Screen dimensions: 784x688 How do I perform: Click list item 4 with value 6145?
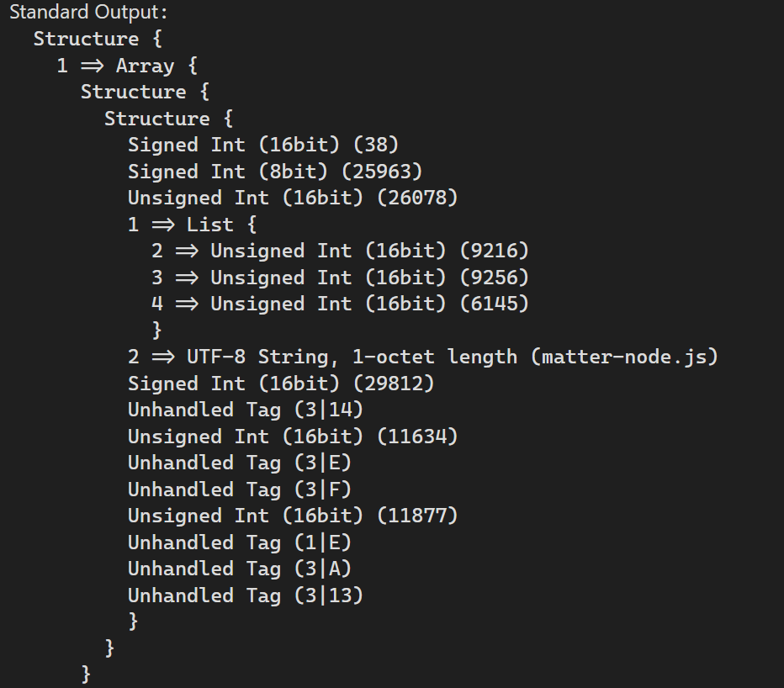tap(340, 304)
